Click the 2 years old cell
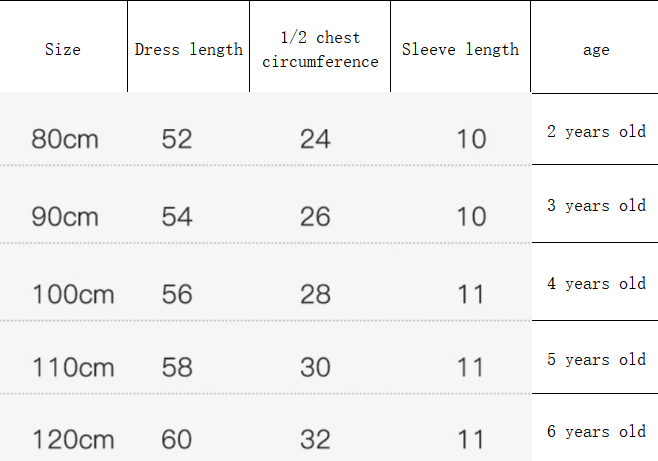 (x=596, y=131)
